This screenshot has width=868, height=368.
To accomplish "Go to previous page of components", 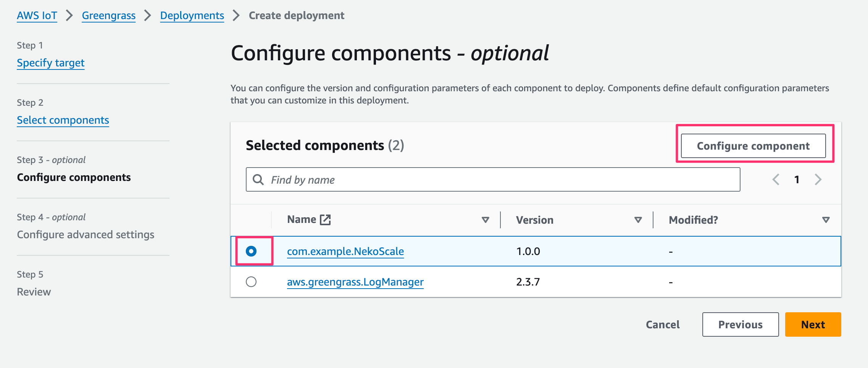I will pos(776,179).
